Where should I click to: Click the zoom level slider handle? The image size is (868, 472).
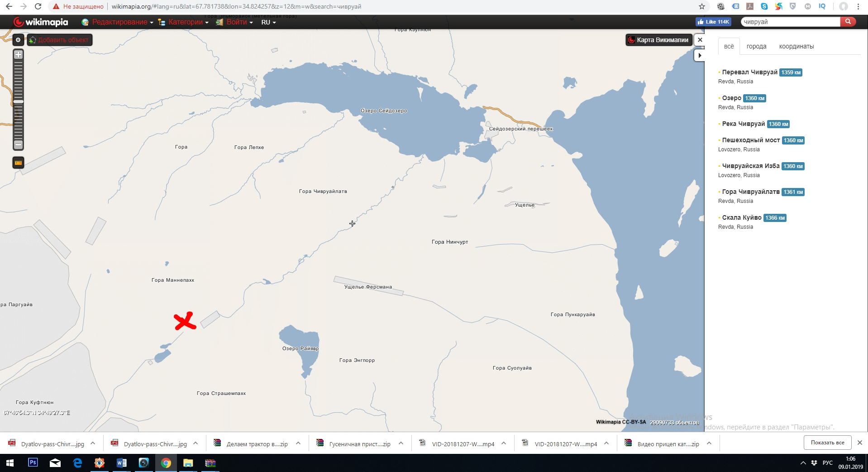click(x=18, y=101)
